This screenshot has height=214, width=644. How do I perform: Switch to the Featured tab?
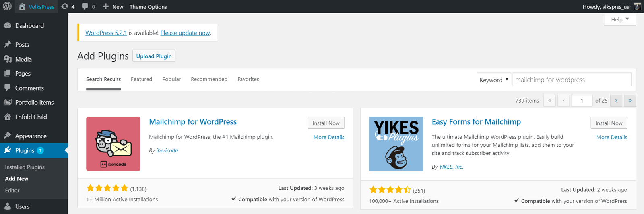click(x=141, y=79)
